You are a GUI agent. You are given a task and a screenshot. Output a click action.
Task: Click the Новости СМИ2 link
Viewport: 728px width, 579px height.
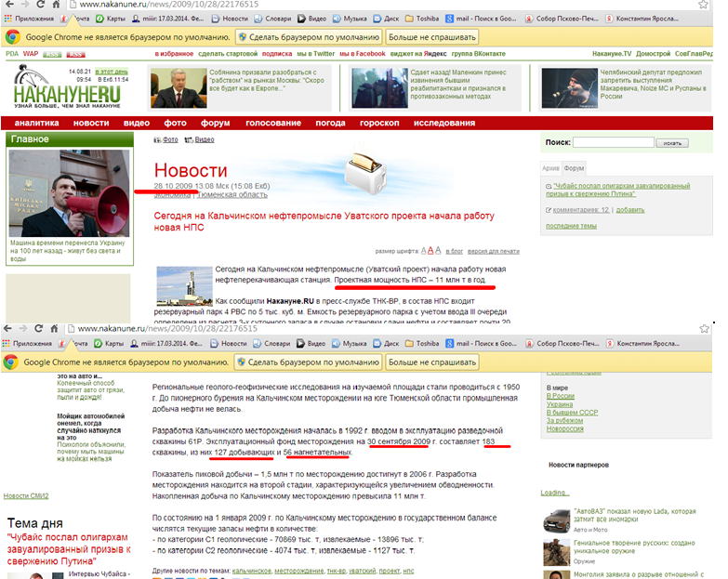pos(26,496)
